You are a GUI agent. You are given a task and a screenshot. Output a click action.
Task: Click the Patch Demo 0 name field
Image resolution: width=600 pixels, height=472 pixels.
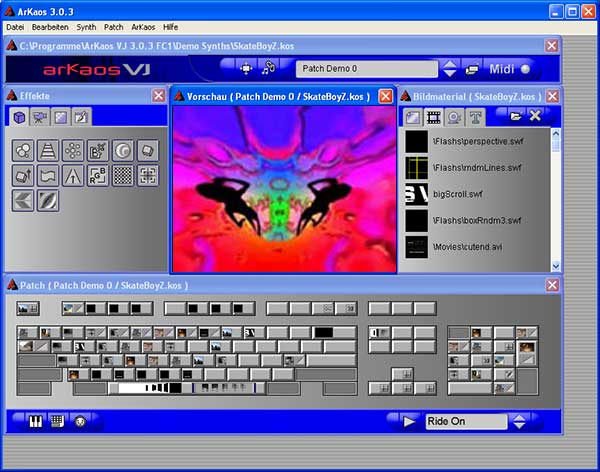click(367, 69)
